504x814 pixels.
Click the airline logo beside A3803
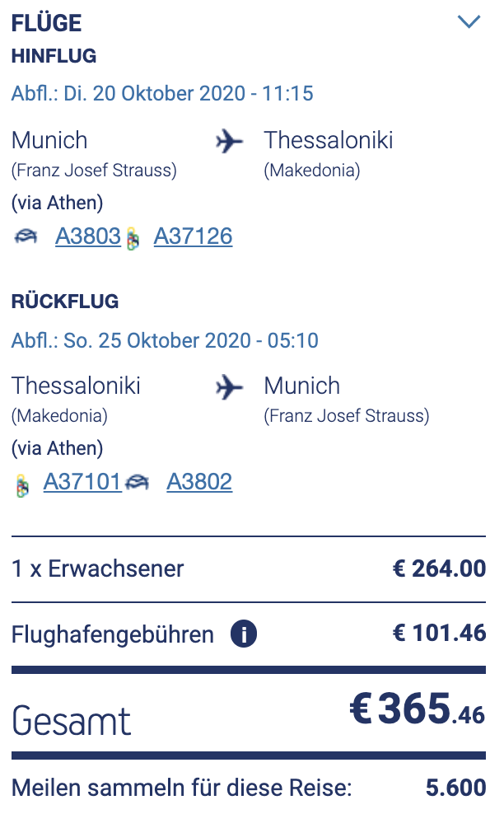point(26,237)
